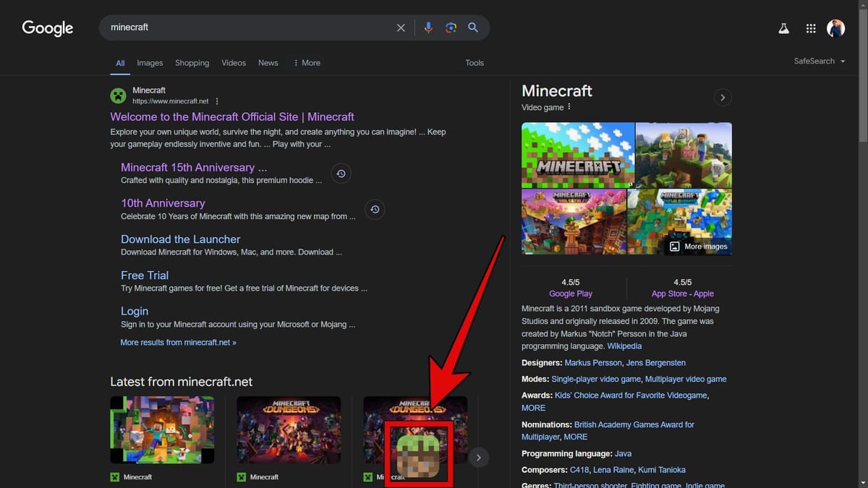Click MORE under Awards

(534, 408)
